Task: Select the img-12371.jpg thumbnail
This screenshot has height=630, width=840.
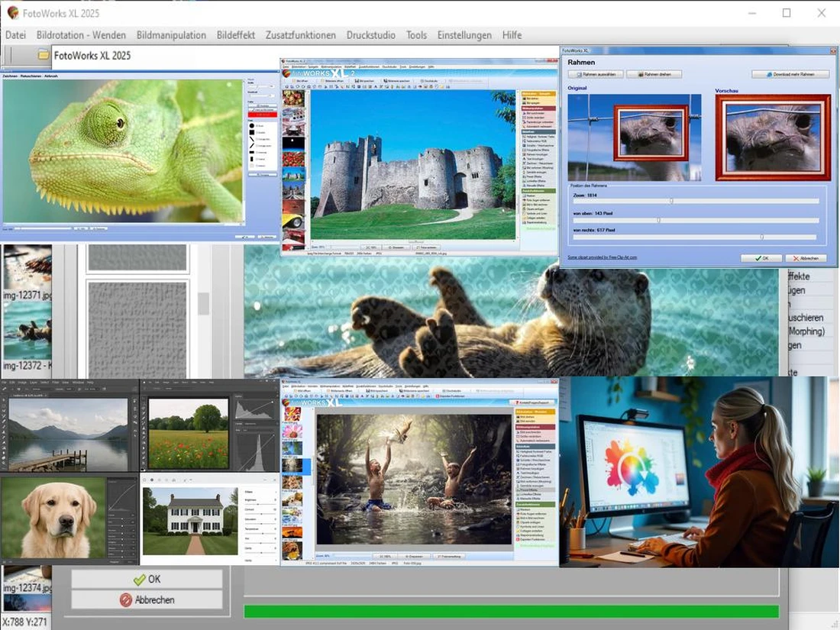Action: tap(27, 268)
